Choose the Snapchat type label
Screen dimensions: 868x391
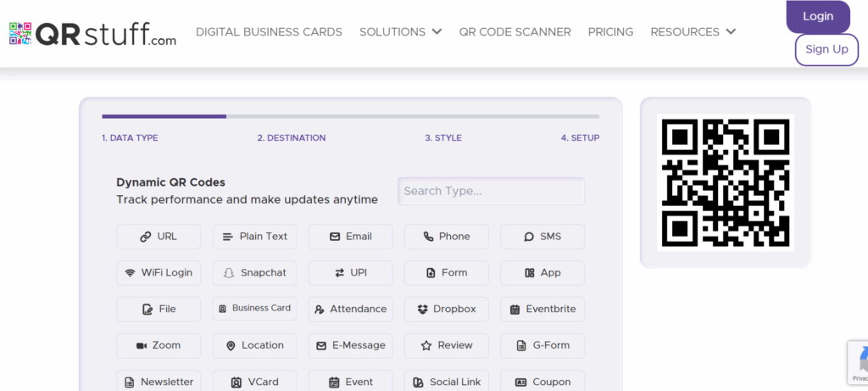coord(264,273)
